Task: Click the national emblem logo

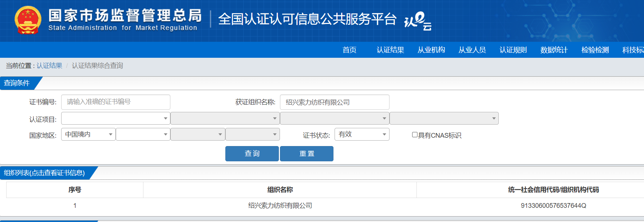Action: tap(28, 20)
